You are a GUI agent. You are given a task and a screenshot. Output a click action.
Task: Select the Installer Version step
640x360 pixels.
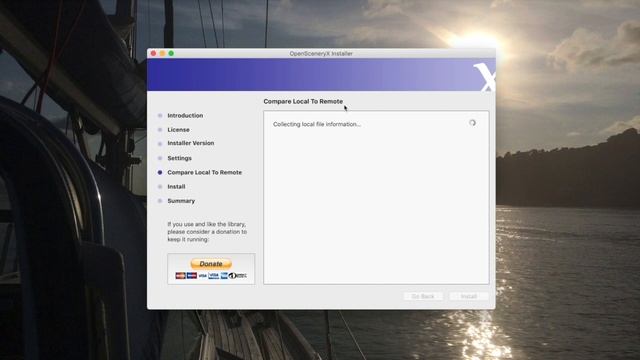(191, 143)
